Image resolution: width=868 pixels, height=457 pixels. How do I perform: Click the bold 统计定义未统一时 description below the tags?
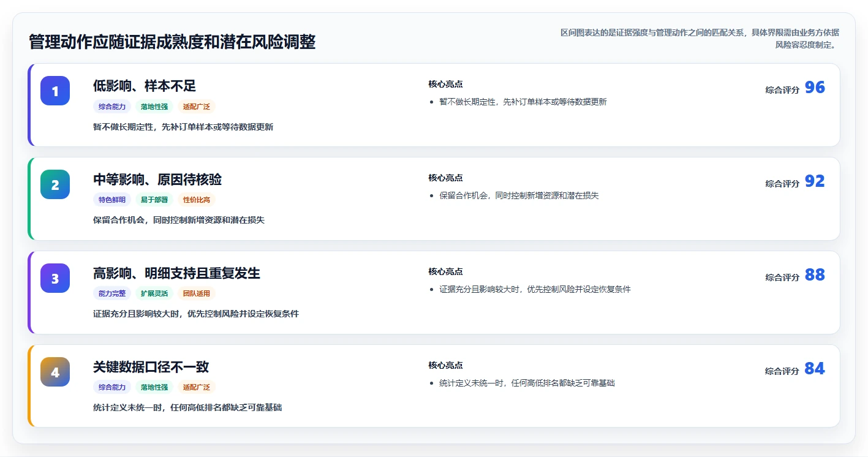187,407
